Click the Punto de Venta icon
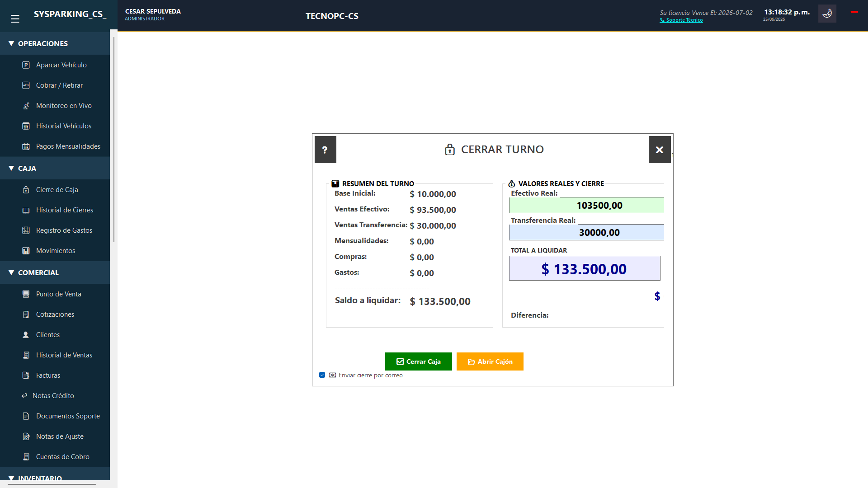The width and height of the screenshot is (868, 488). 26,294
